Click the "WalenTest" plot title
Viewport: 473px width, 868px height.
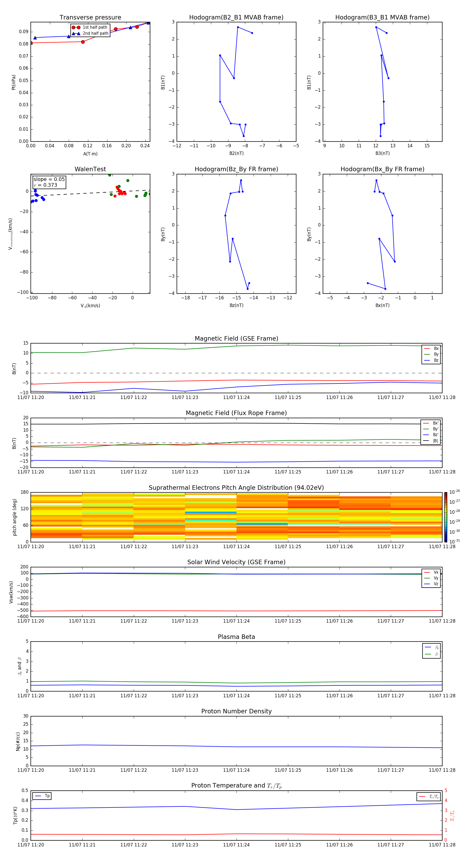pyautogui.click(x=90, y=169)
